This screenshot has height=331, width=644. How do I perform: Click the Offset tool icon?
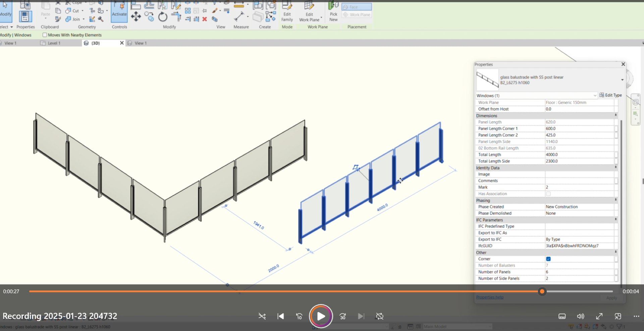[x=149, y=5]
